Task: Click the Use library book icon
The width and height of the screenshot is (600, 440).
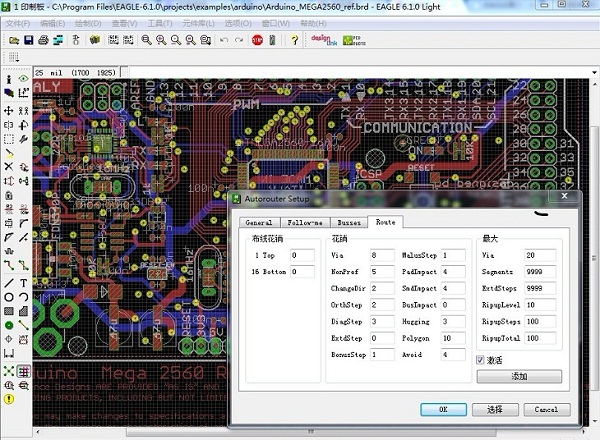Action: tap(95, 40)
